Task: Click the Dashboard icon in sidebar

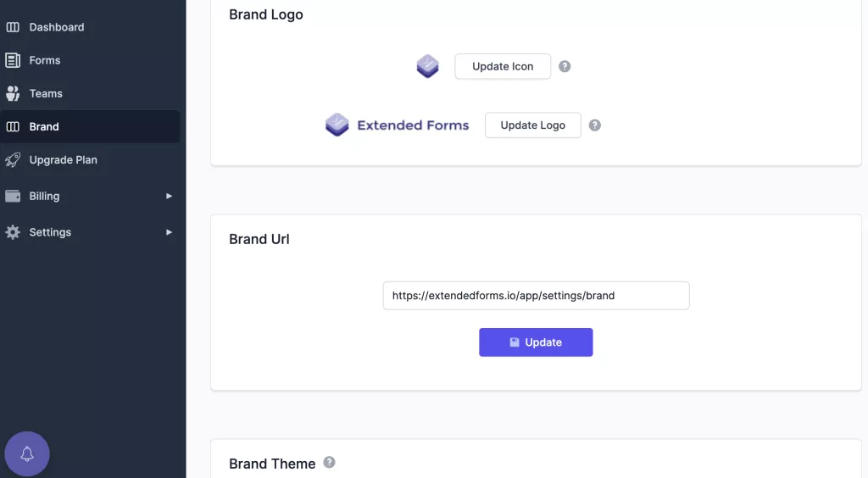Action: tap(13, 27)
